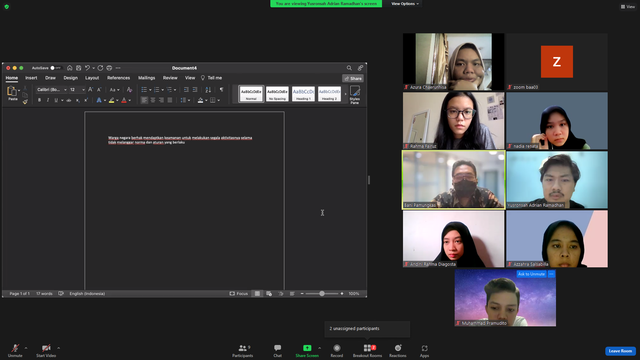The image size is (640, 360).
Task: Adjust the Word zoom slider
Action: [x=322, y=293]
